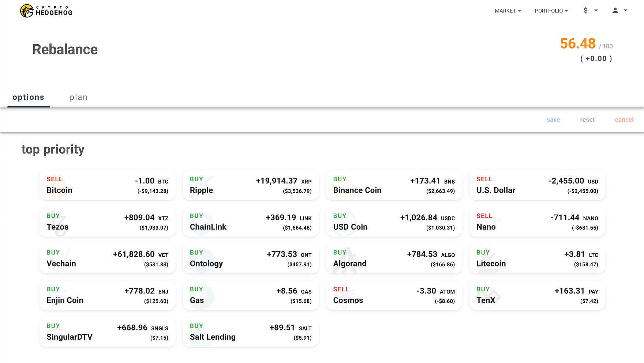Viewport: 644px width, 363px height.
Task: Click the +61,828.60 VET amount
Action: click(x=141, y=254)
